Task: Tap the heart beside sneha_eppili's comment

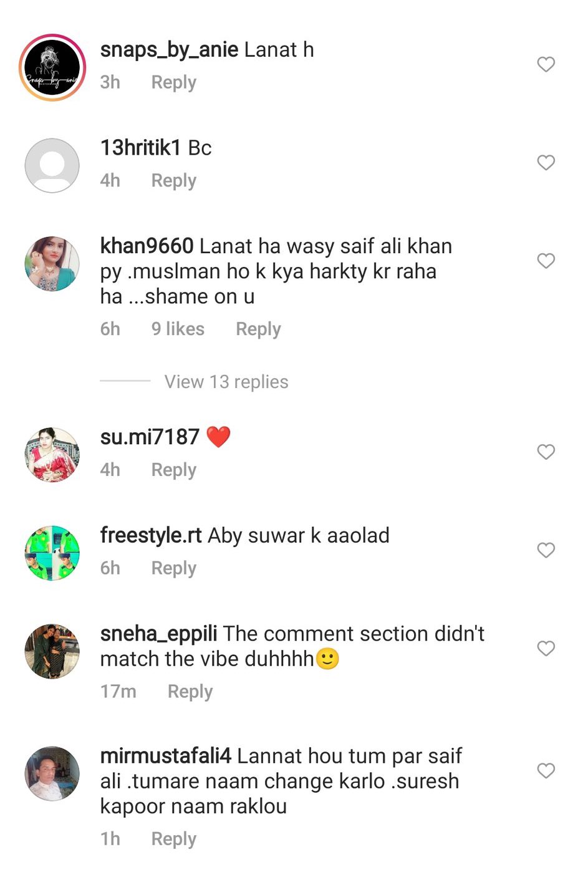Action: point(546,649)
